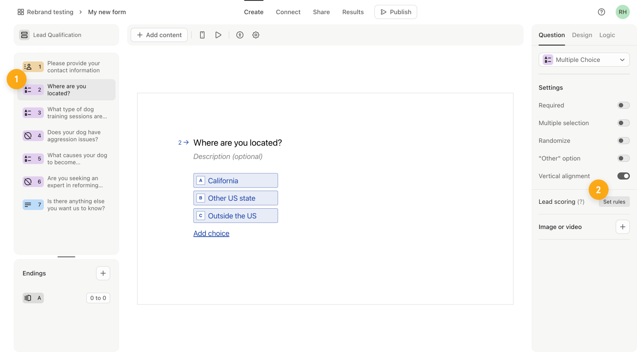The width and height of the screenshot is (644, 359).
Task: Click the panel resize handle above Endings
Action: pos(66,256)
